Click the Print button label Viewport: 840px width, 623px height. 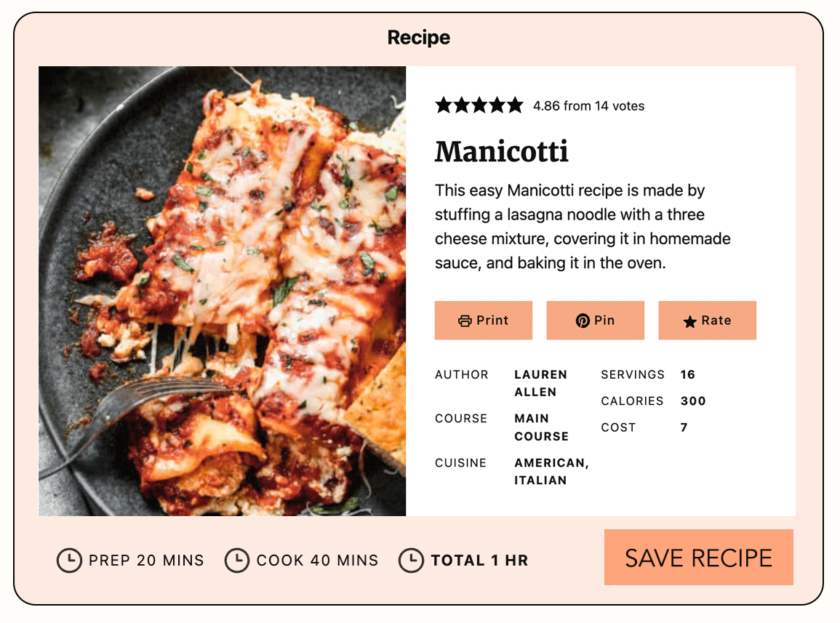[x=492, y=321]
